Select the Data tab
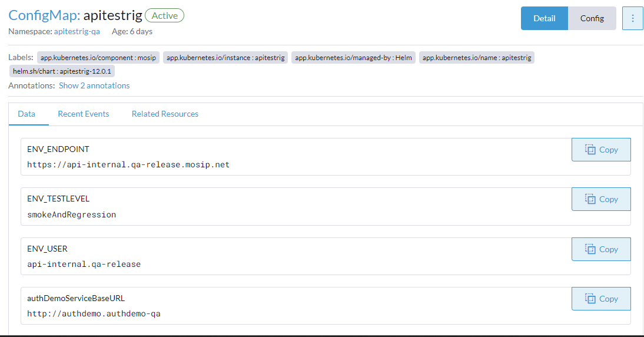Image resolution: width=644 pixels, height=337 pixels. tap(26, 114)
